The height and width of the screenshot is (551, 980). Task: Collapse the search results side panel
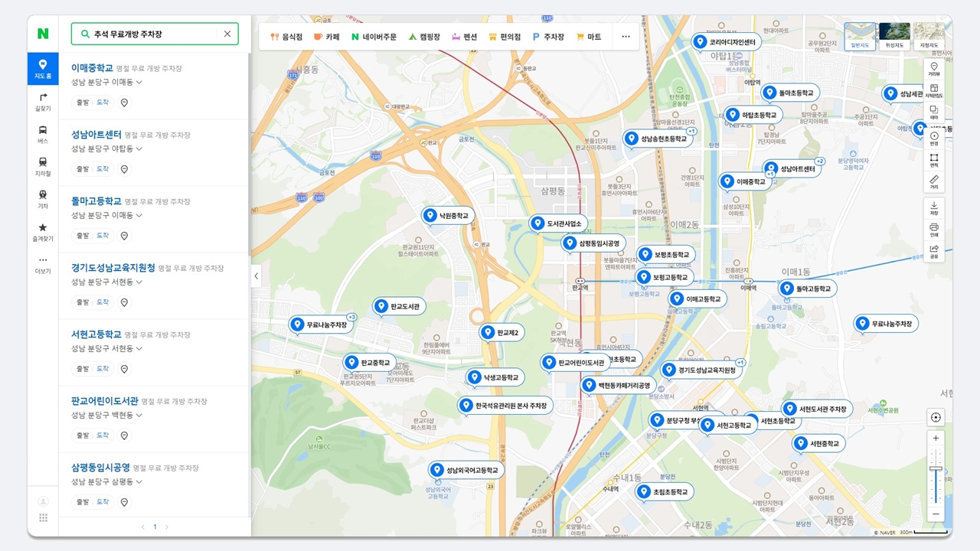pyautogui.click(x=256, y=276)
